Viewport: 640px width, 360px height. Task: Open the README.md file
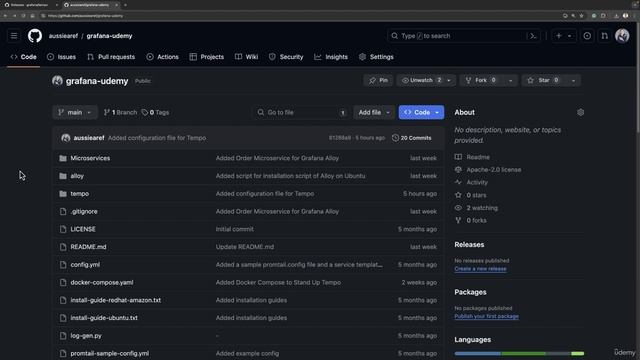[x=88, y=247]
